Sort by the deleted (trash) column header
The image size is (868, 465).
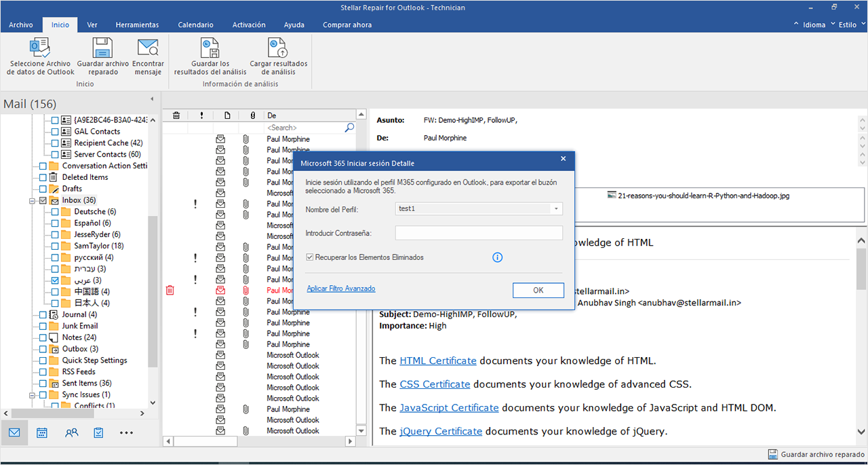click(176, 115)
